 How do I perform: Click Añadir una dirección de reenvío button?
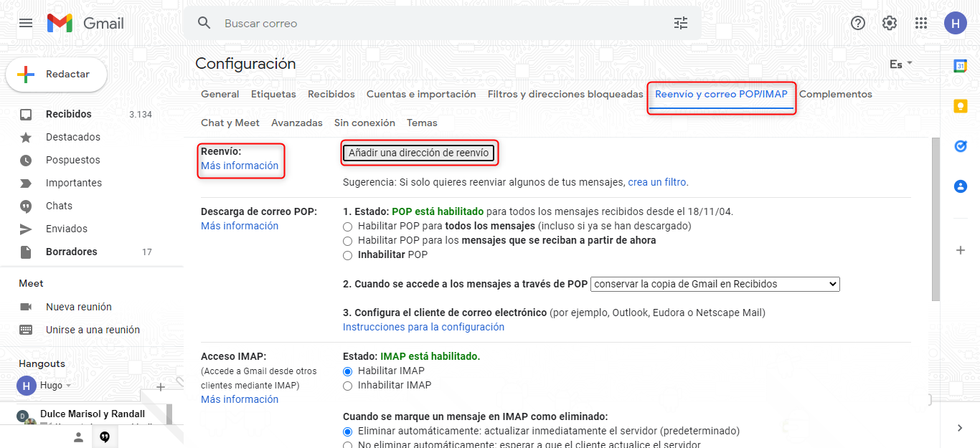(419, 153)
